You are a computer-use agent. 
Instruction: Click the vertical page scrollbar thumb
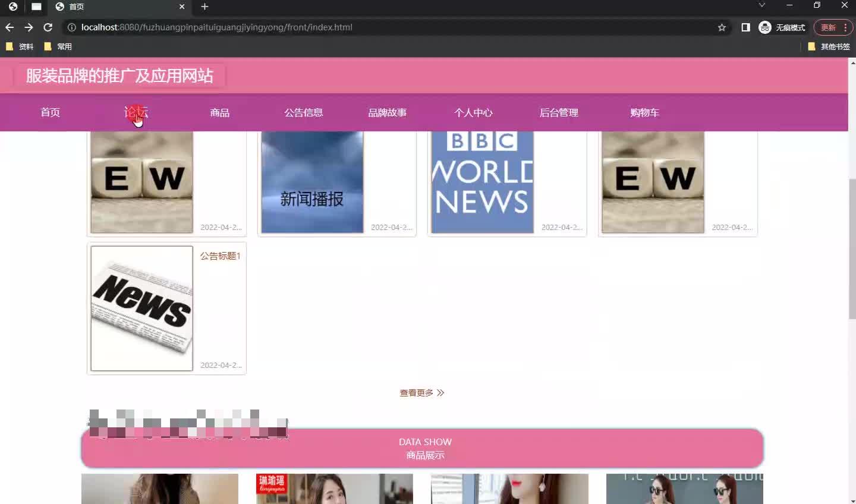[x=852, y=248]
